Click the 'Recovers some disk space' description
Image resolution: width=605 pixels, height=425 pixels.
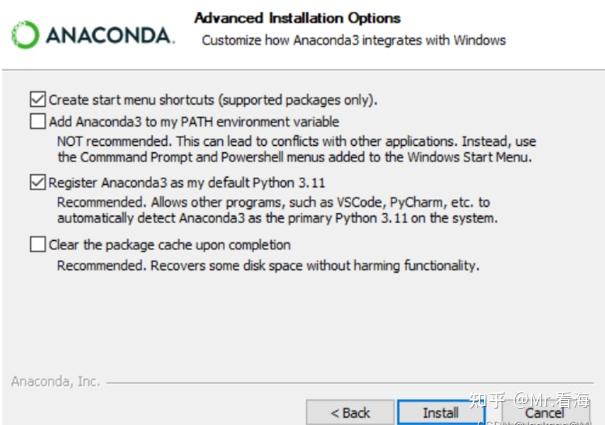(x=268, y=266)
